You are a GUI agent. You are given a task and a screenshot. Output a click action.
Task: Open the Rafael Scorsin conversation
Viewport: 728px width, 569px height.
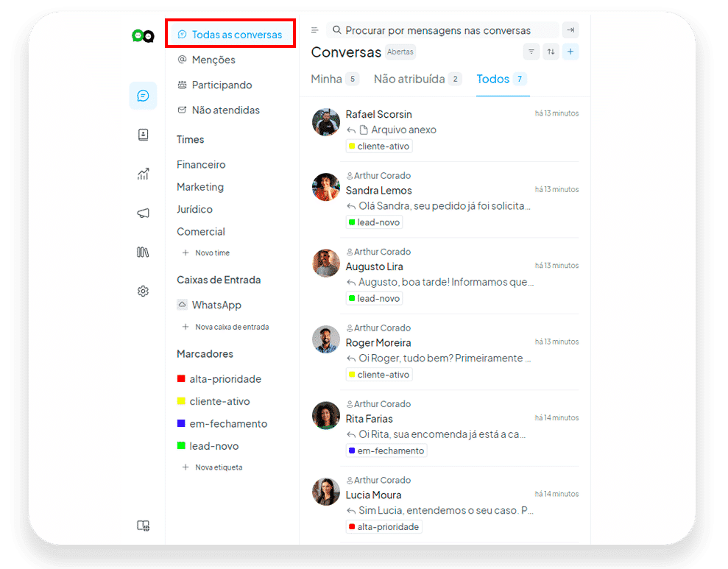point(445,130)
